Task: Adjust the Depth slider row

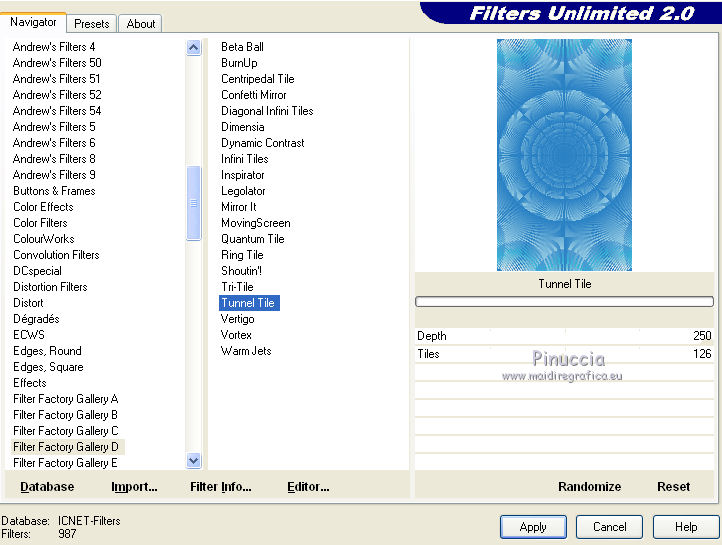Action: (564, 336)
